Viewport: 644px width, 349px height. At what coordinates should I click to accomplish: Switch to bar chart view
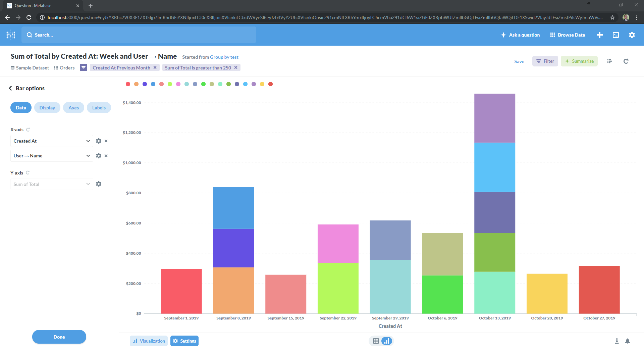pos(387,341)
